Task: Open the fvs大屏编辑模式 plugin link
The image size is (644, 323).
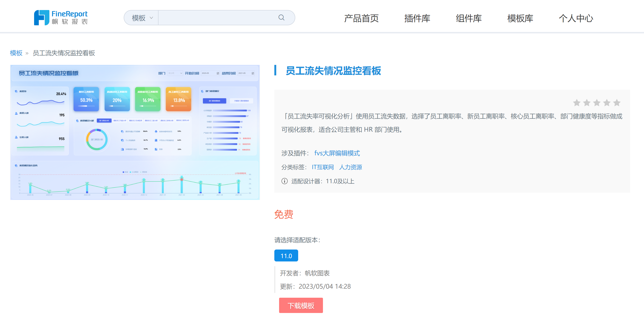Action: [x=337, y=153]
